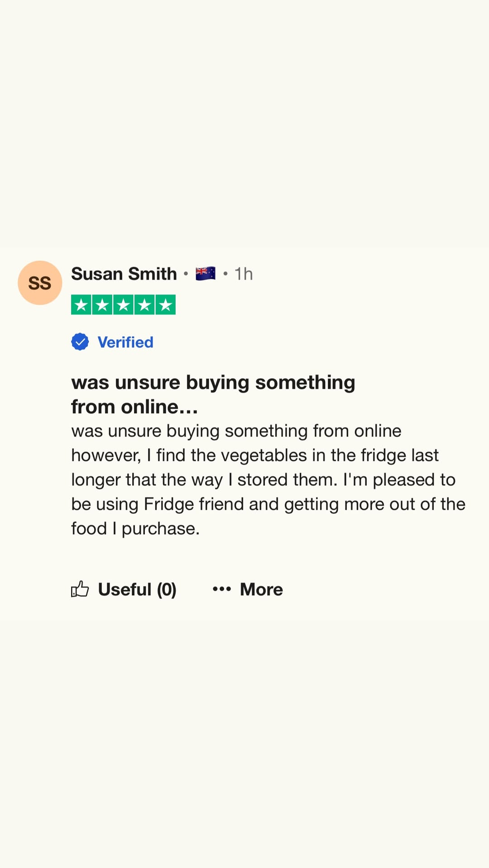Screen dimensions: 489x868
Task: Click 'from online…' second title line
Action: coord(134,407)
